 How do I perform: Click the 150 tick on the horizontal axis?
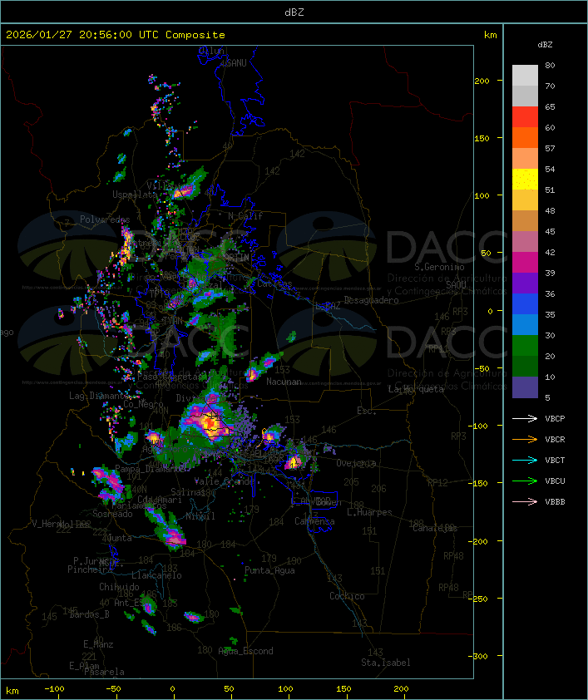click(x=343, y=689)
